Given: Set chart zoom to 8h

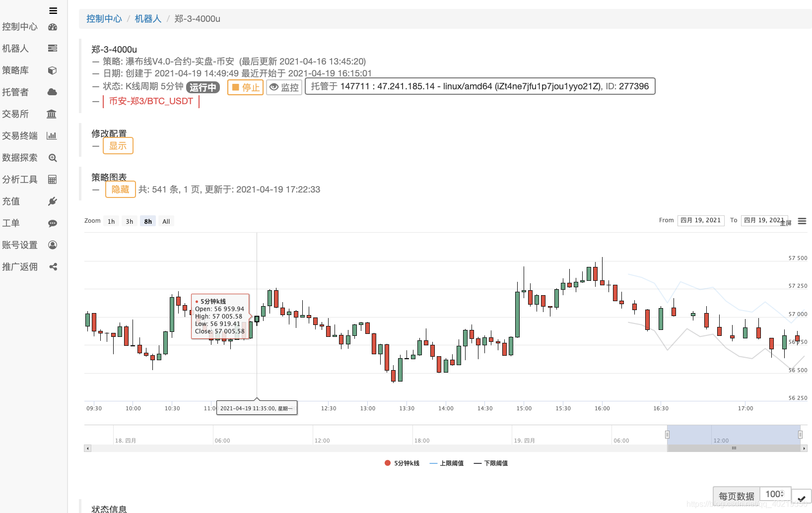Looking at the screenshot, I should pyautogui.click(x=148, y=221).
